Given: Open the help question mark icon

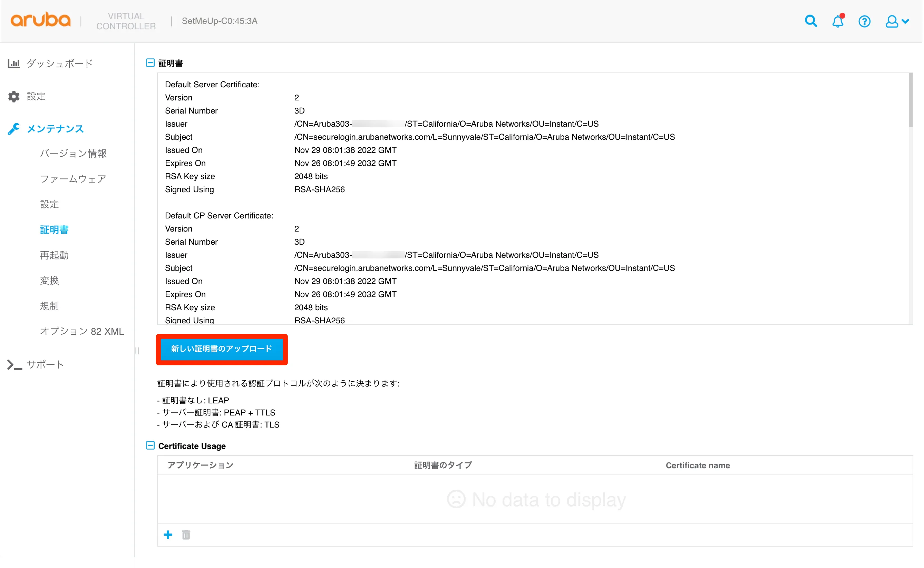Looking at the screenshot, I should tap(864, 21).
